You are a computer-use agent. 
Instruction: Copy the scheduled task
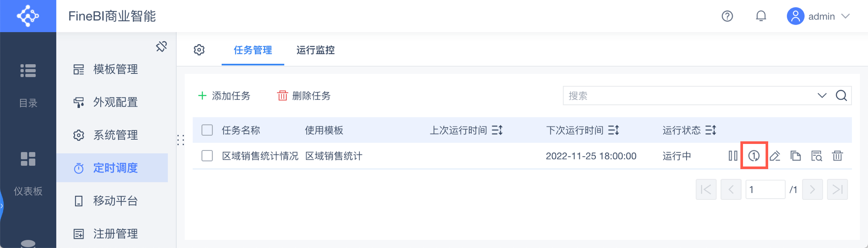point(796,156)
